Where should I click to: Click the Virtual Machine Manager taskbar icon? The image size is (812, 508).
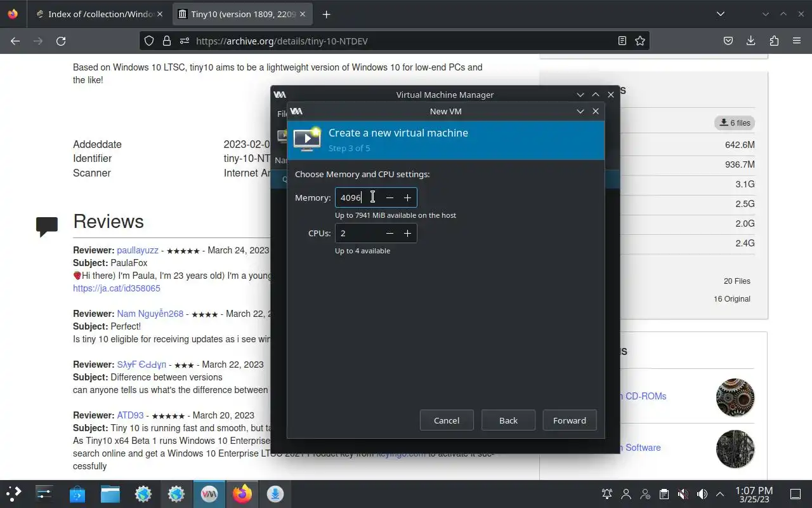pyautogui.click(x=209, y=493)
